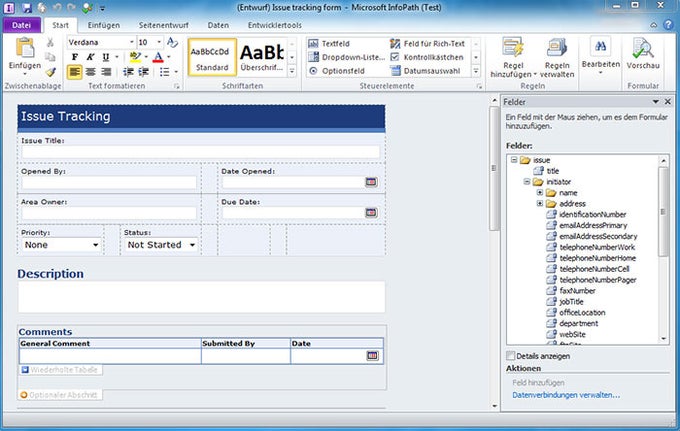680x431 pixels.
Task: Switch to the Einfügen ribbon tab
Action: (104, 25)
